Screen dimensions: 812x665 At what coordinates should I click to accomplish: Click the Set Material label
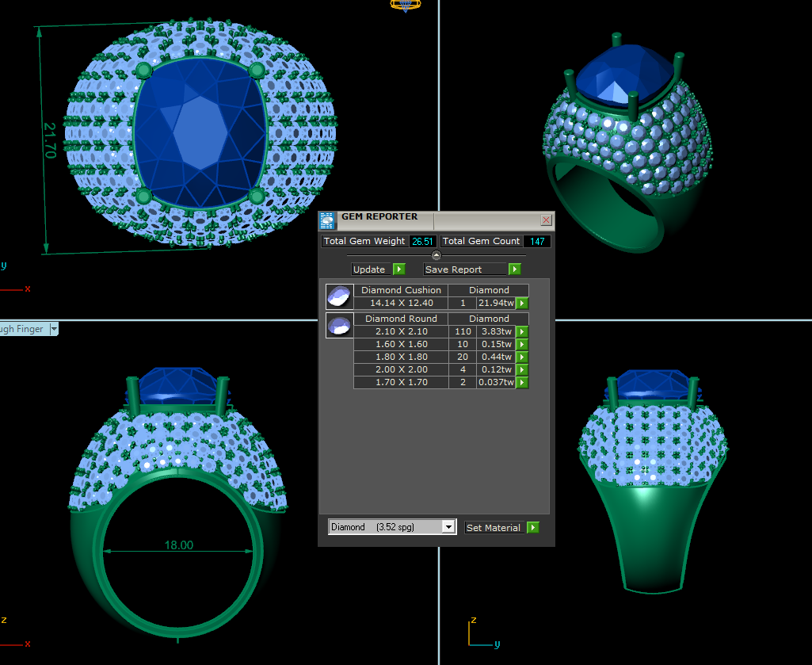point(494,528)
